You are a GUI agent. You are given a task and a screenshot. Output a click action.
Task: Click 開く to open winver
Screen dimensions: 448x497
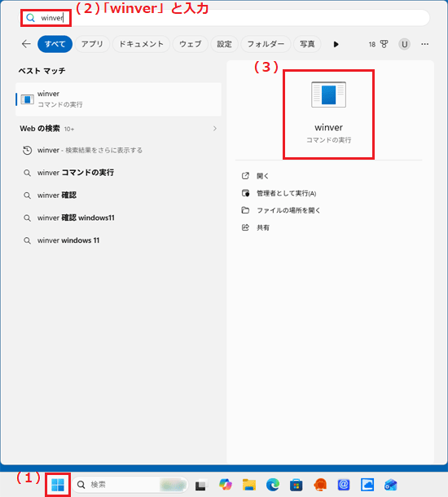coord(262,176)
